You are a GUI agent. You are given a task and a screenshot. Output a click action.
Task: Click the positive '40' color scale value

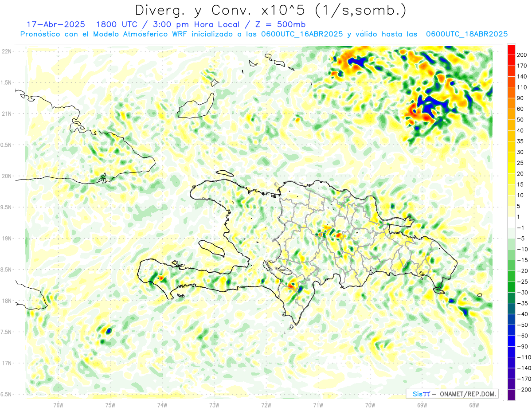520,130
